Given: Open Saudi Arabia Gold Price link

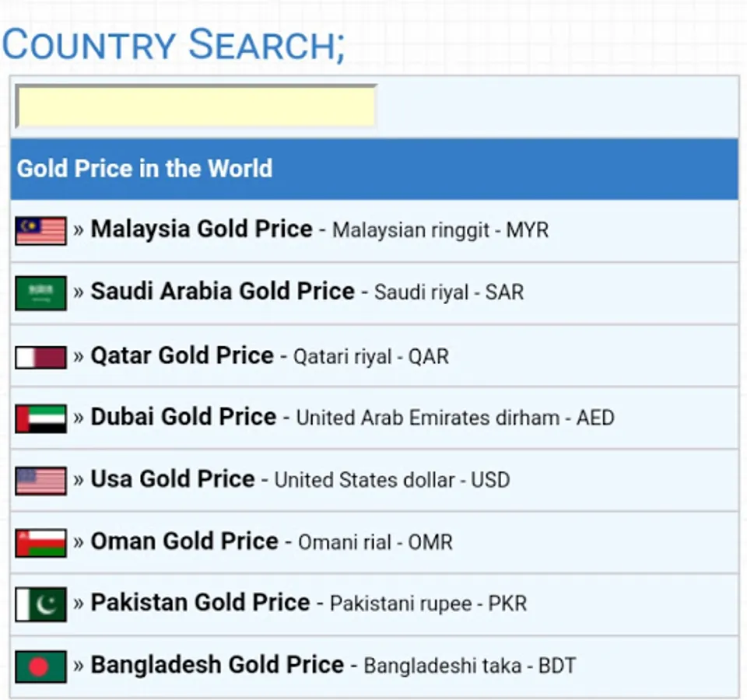Looking at the screenshot, I should tap(223, 291).
